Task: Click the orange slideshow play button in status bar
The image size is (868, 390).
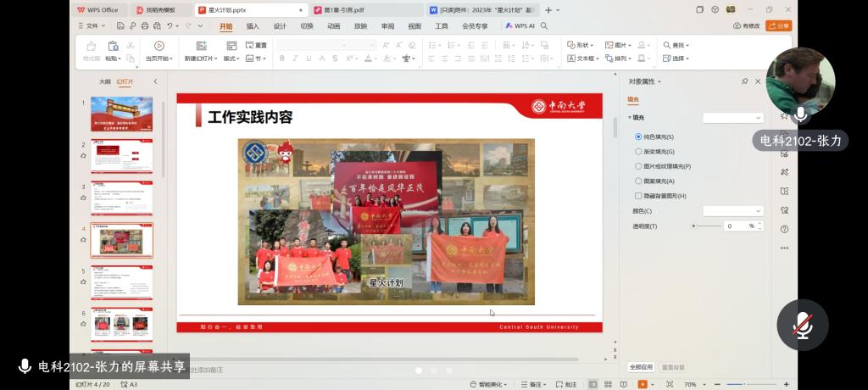Action: (x=643, y=384)
